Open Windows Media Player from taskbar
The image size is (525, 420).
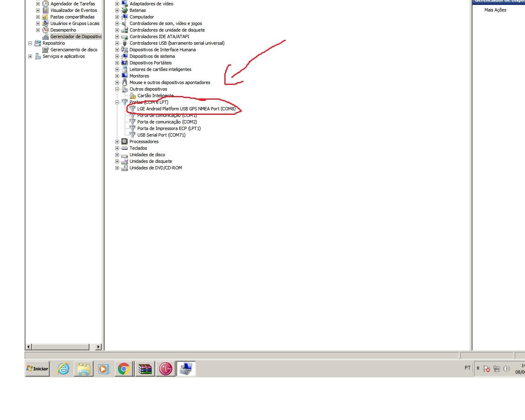[x=103, y=369]
